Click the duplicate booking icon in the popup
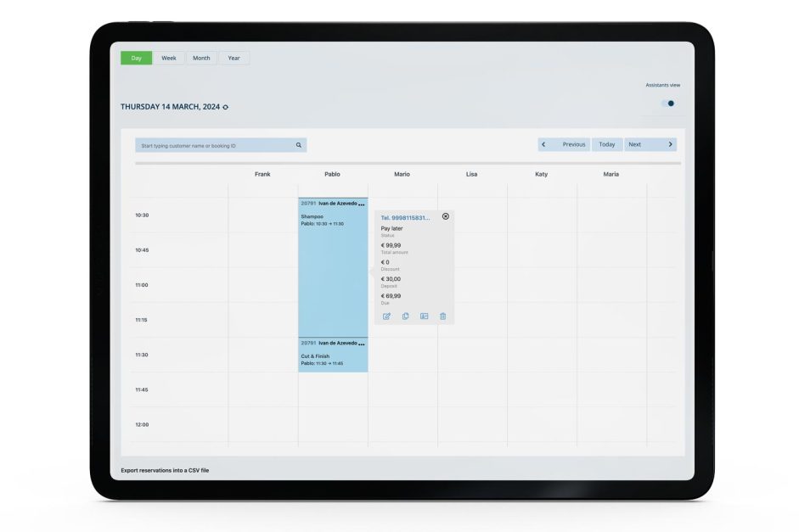Image resolution: width=799 pixels, height=532 pixels. 405,316
